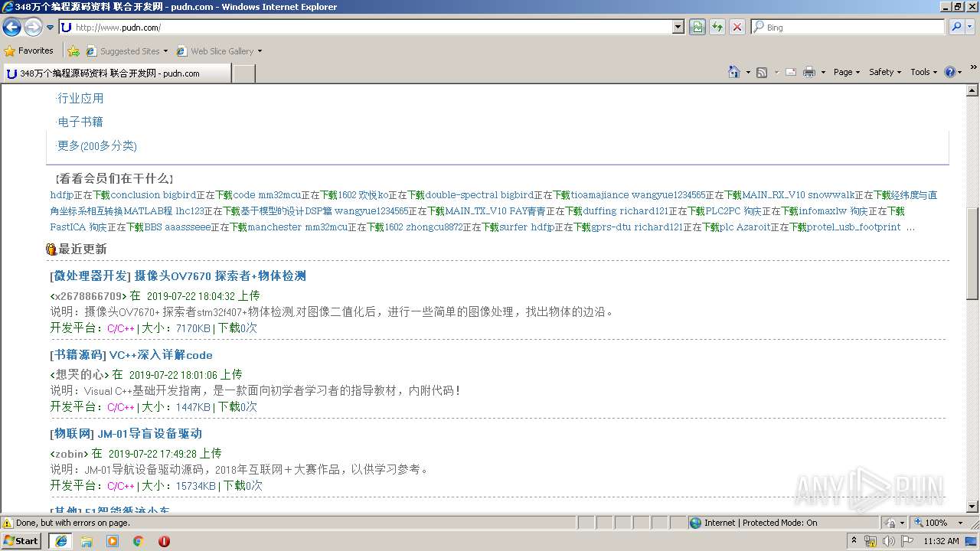
Task: Click the search magnifier button
Action: [x=956, y=28]
